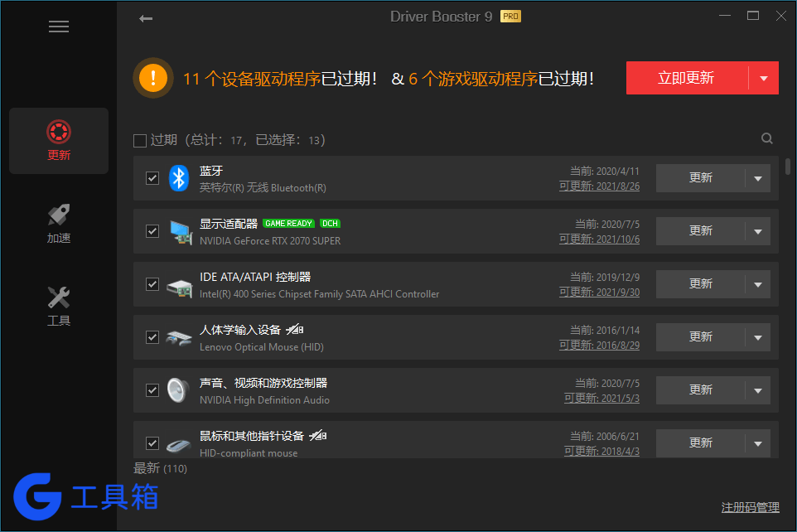This screenshot has height=532, width=797.
Task: Click unplugged icon beside 人体学输入设备
Action: [x=295, y=330]
